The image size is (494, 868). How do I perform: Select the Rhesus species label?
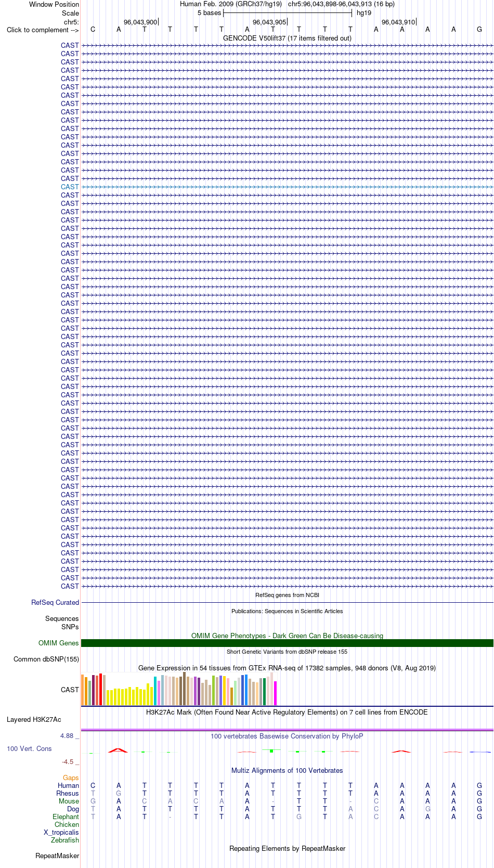point(68,793)
